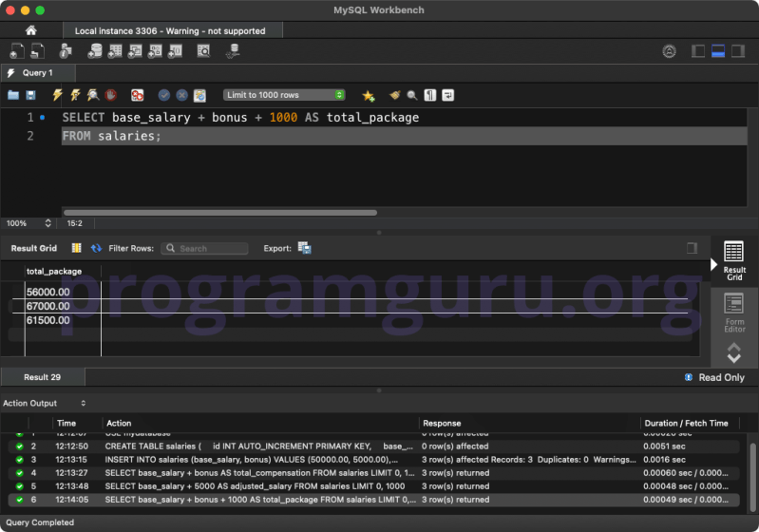Open the Action Output selector
The image size is (759, 532).
pos(45,403)
